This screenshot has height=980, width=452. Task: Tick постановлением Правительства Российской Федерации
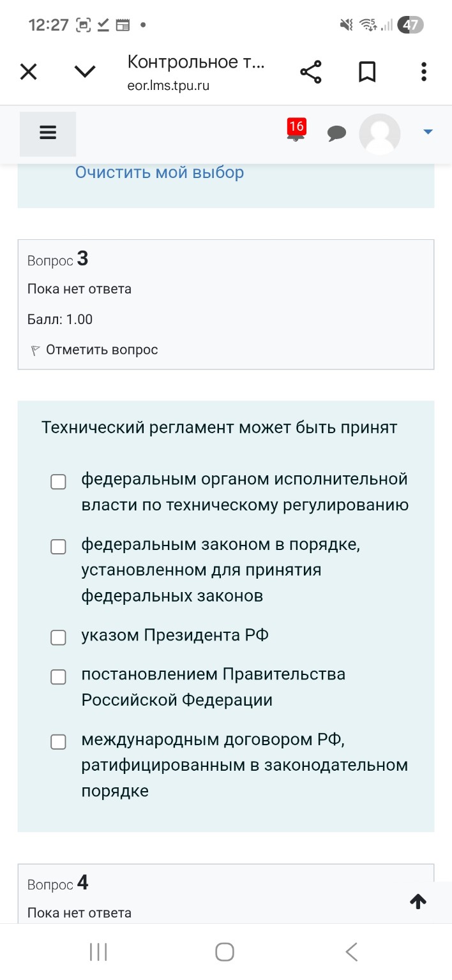click(58, 677)
